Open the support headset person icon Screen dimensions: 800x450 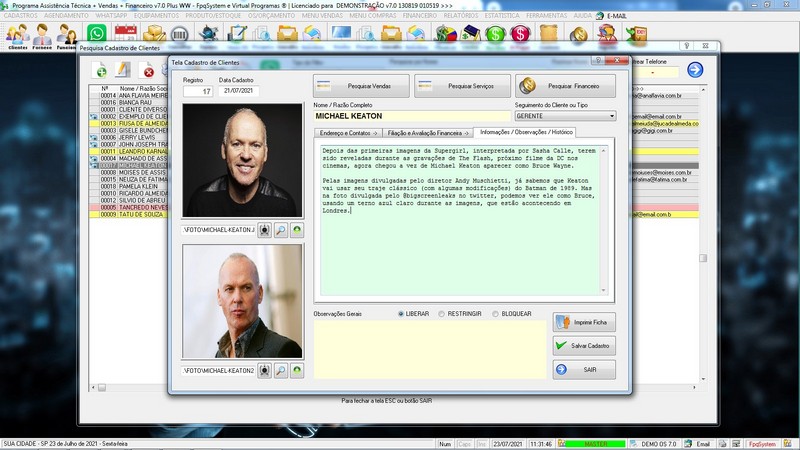click(x=607, y=34)
